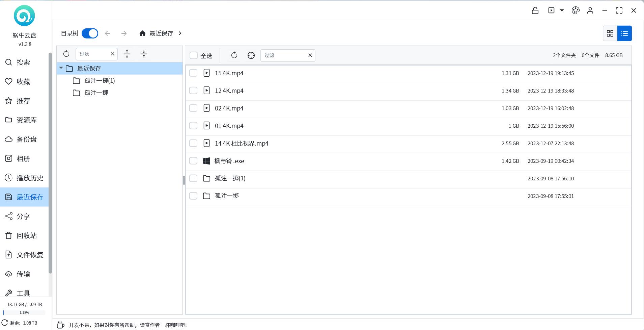Refresh the file list

tap(234, 55)
